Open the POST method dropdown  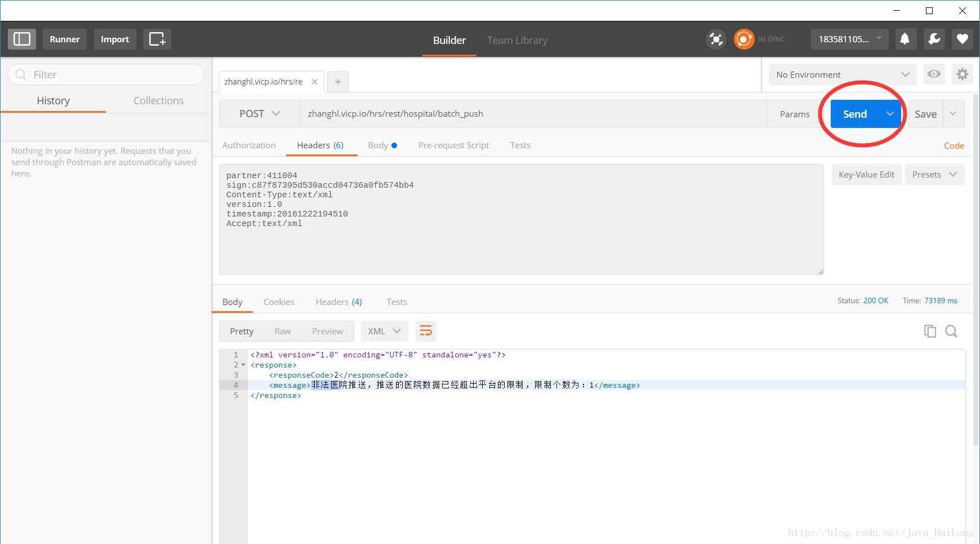[260, 114]
